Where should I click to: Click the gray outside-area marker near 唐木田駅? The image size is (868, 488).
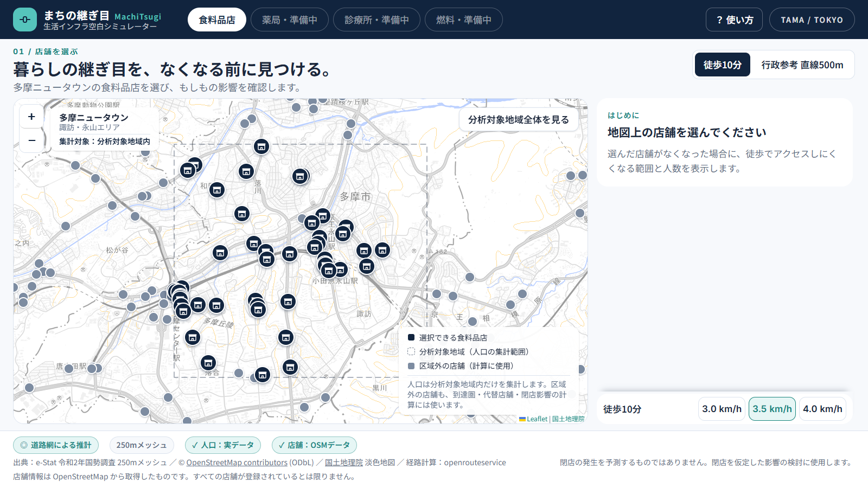click(x=69, y=369)
